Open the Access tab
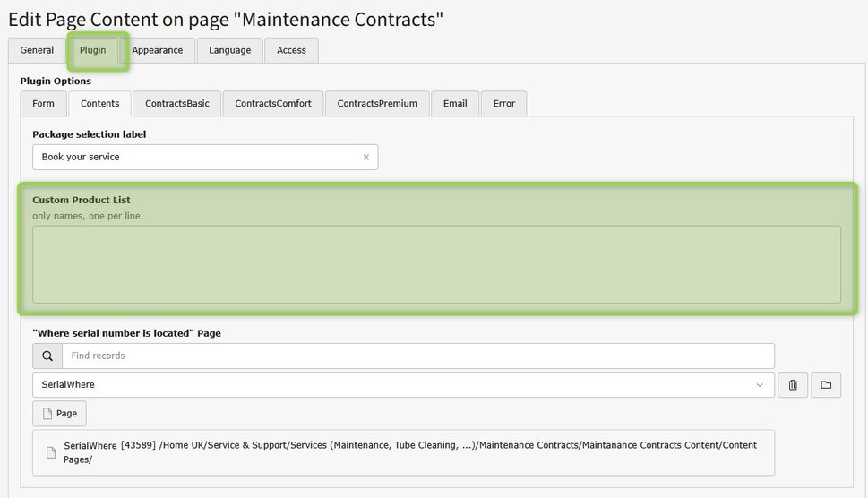The width and height of the screenshot is (868, 498). coord(291,50)
